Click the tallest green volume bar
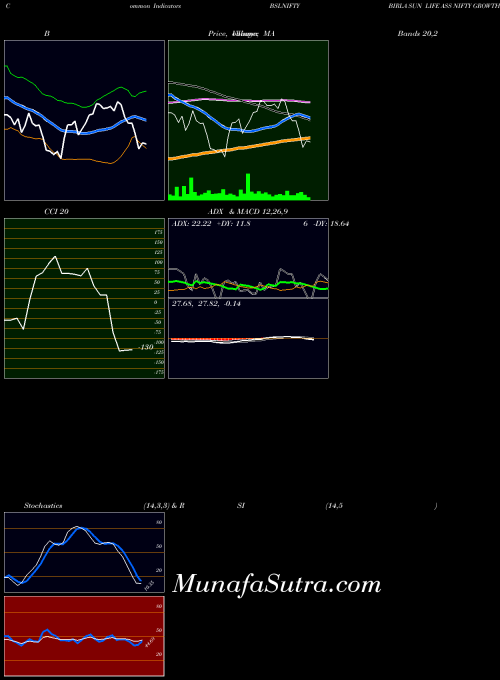 248,186
